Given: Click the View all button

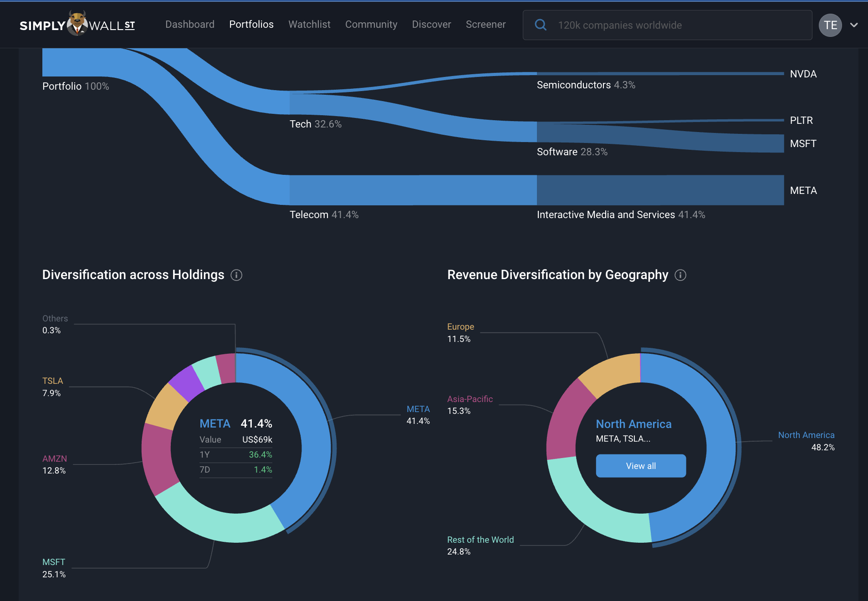Looking at the screenshot, I should click(x=640, y=466).
